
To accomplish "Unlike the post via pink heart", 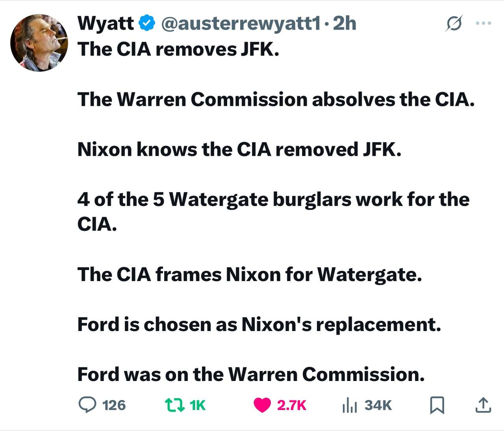I will pyautogui.click(x=262, y=405).
